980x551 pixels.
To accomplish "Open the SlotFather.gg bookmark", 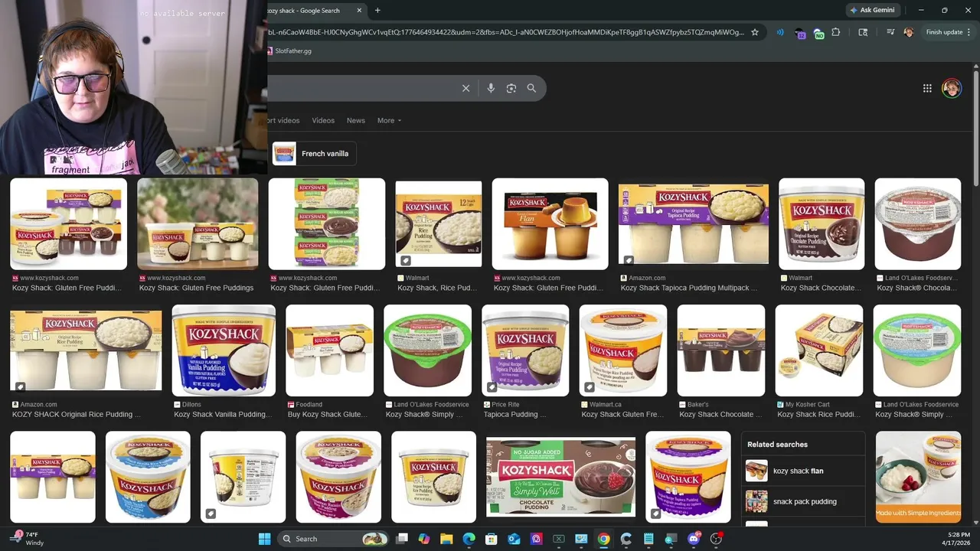I will point(289,51).
